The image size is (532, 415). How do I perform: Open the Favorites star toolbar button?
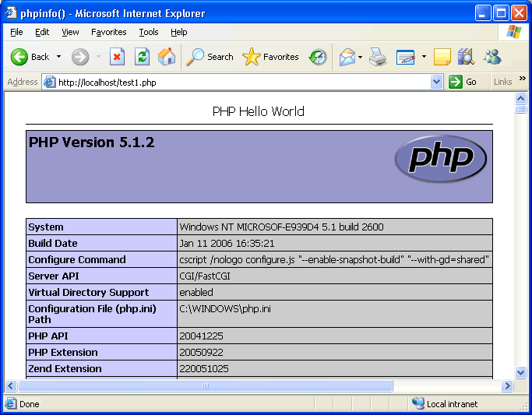(270, 57)
